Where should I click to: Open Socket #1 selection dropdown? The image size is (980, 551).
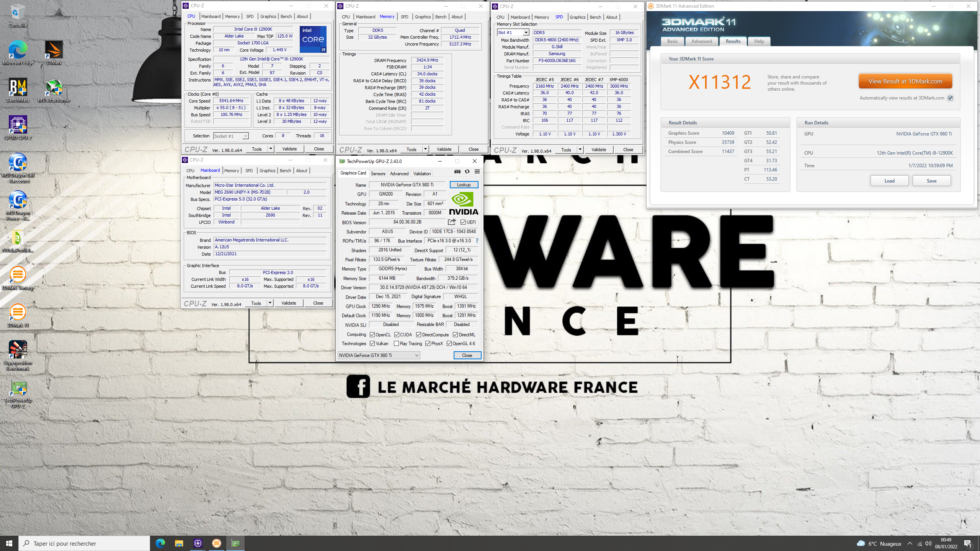coord(231,136)
